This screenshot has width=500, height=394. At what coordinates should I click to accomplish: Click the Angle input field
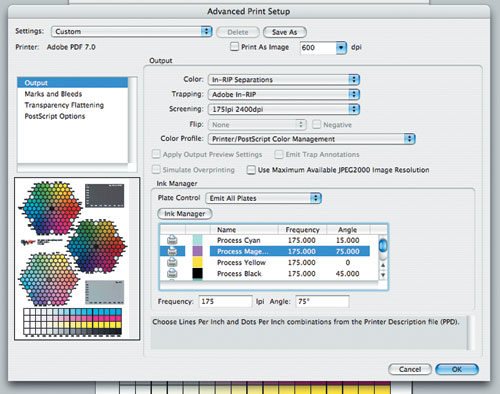[x=322, y=301]
